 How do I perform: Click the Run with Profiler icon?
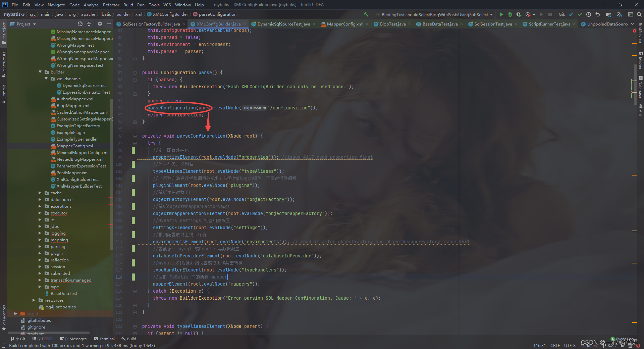pos(528,14)
